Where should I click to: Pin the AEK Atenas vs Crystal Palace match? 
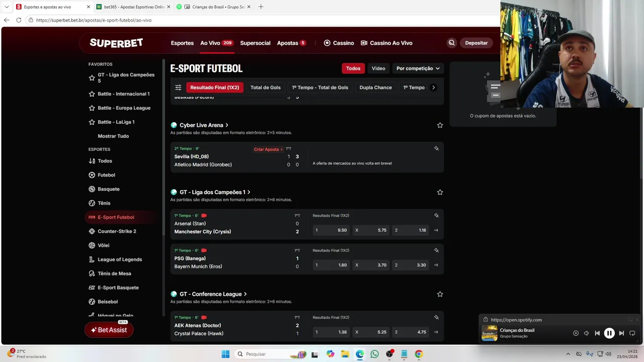pyautogui.click(x=436, y=317)
